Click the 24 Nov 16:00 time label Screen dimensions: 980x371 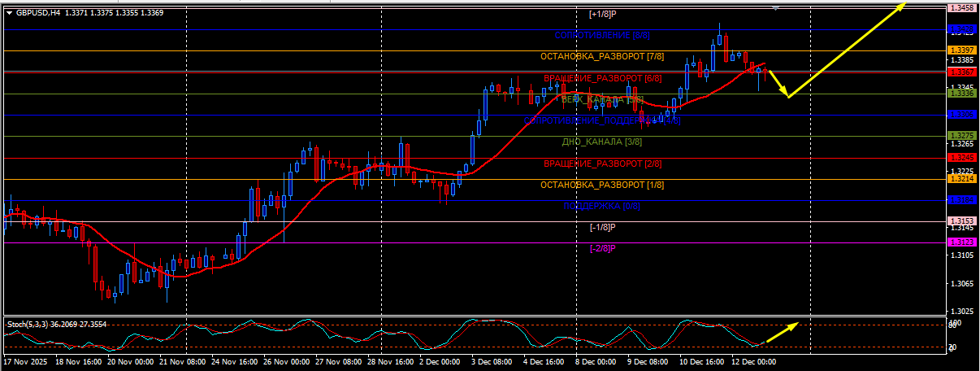pos(235,360)
